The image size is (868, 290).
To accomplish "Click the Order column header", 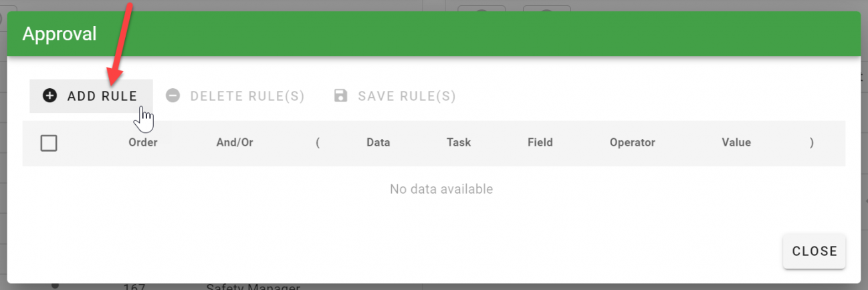I will tap(142, 142).
